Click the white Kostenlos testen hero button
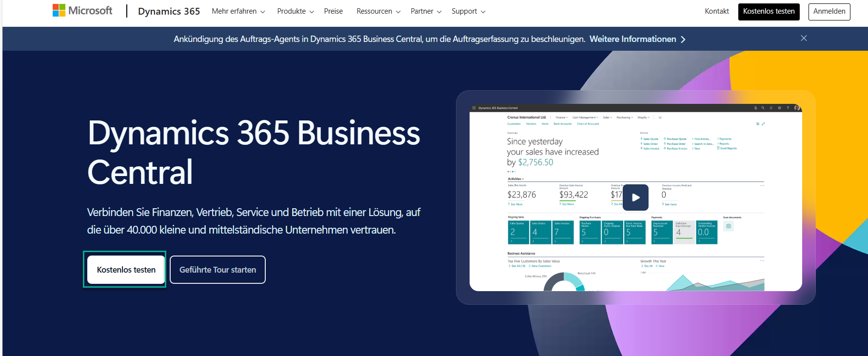Image resolution: width=868 pixels, height=356 pixels. coord(126,270)
